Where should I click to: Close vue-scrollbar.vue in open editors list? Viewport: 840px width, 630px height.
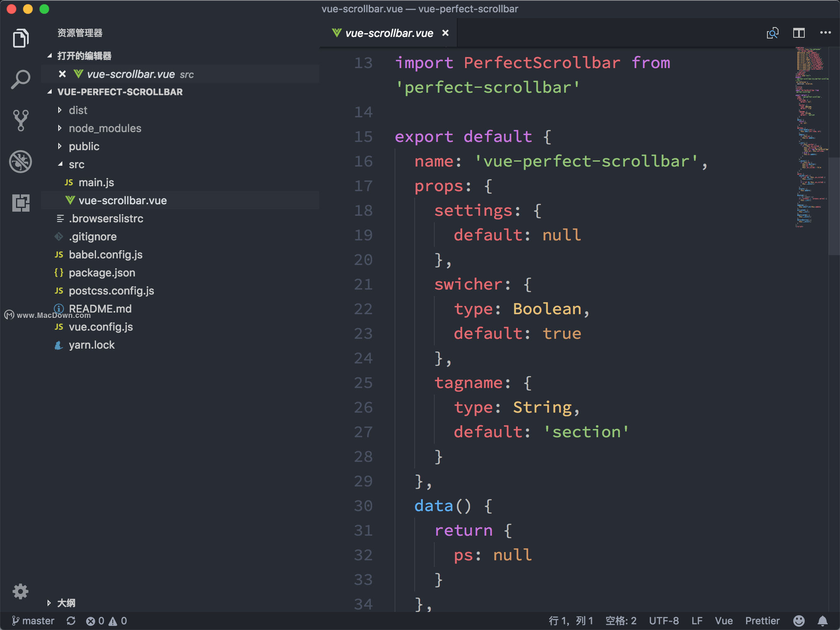click(62, 74)
